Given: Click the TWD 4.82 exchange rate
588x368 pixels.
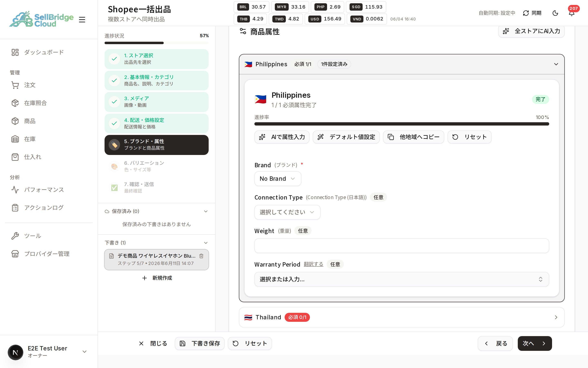Looking at the screenshot, I should pyautogui.click(x=286, y=19).
